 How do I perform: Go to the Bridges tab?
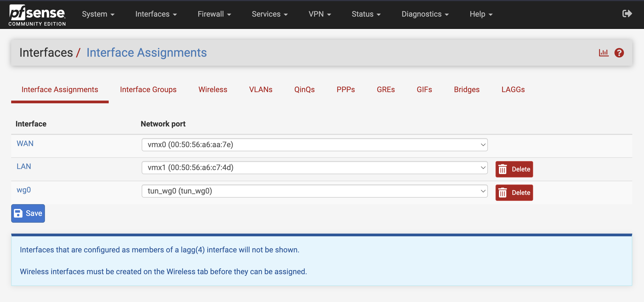tap(466, 89)
